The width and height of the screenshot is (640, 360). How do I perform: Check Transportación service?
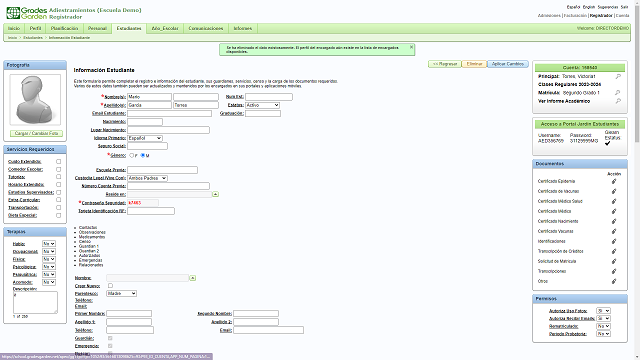[58, 207]
